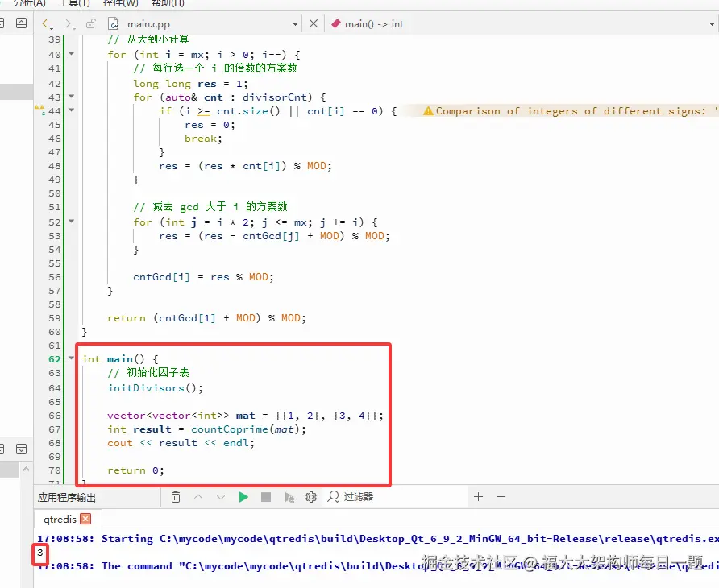Viewport: 719px width, 588px height.
Task: Open the 控件(W) menu
Action: click(x=121, y=3)
